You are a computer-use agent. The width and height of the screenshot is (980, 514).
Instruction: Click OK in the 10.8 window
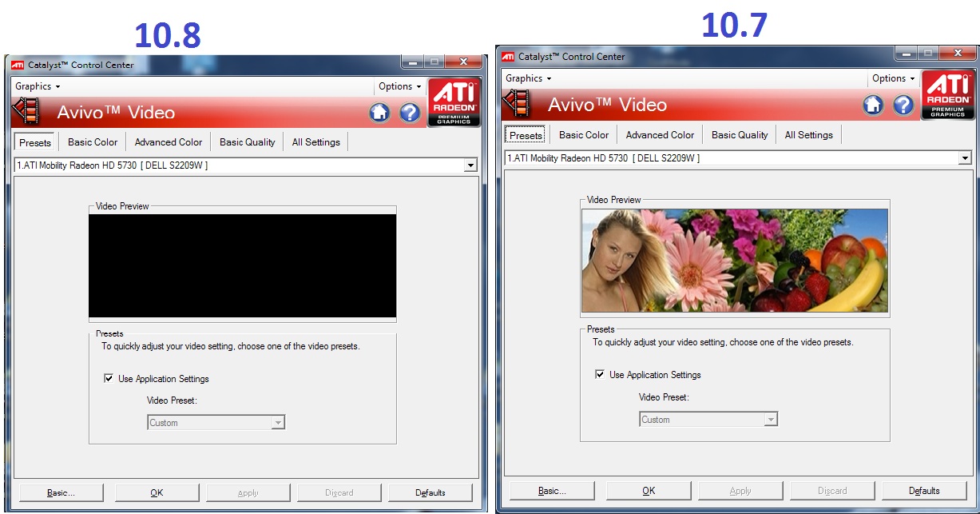click(157, 492)
